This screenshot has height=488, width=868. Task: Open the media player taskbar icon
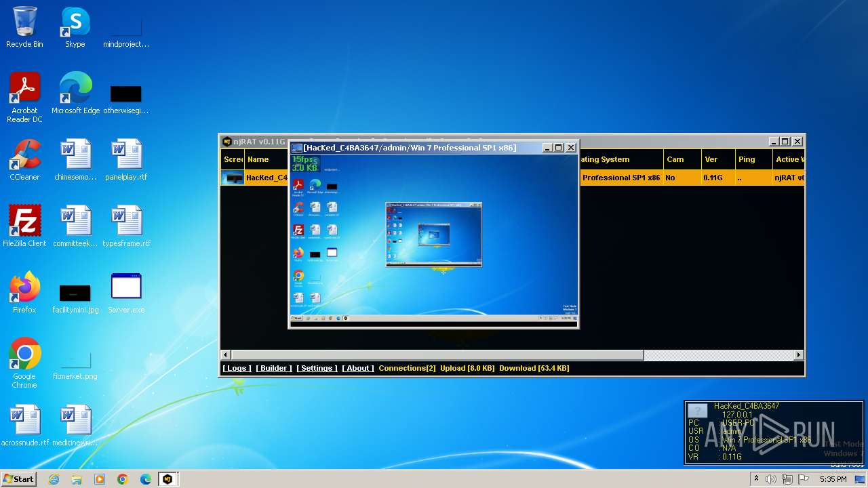click(x=100, y=479)
